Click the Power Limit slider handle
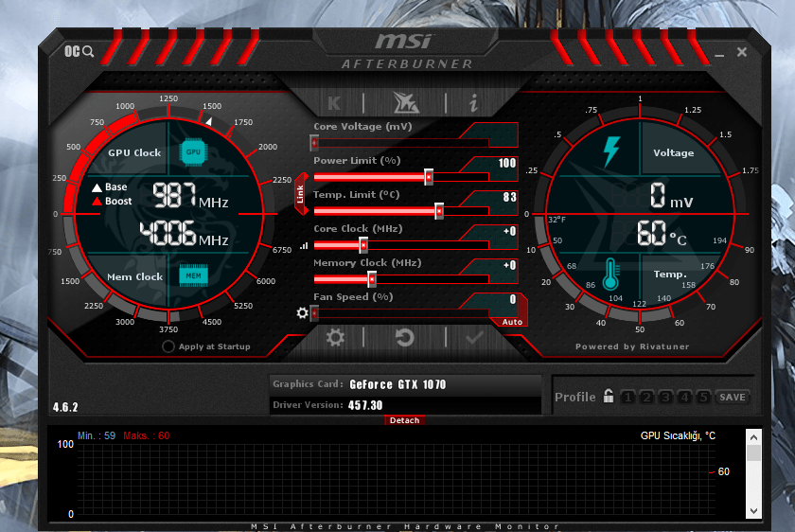 [429, 177]
